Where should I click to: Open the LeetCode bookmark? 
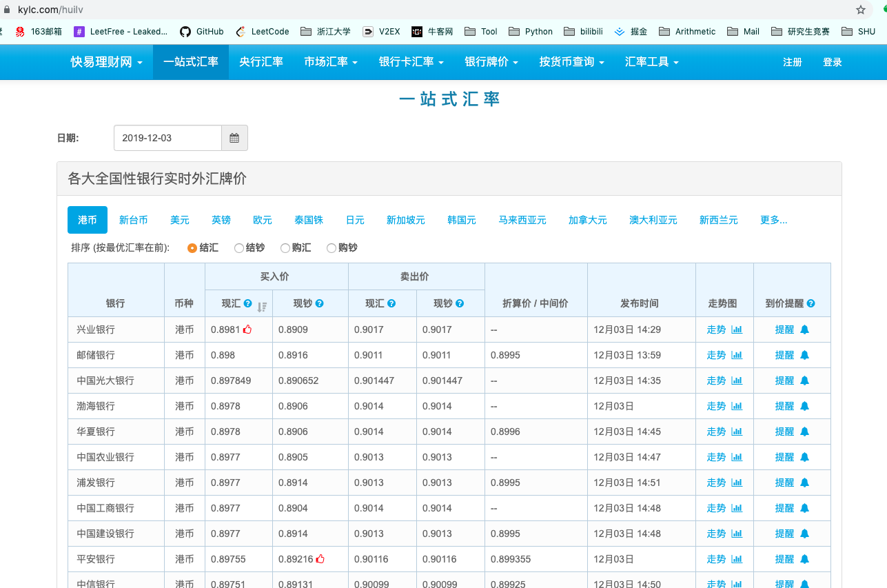click(263, 31)
